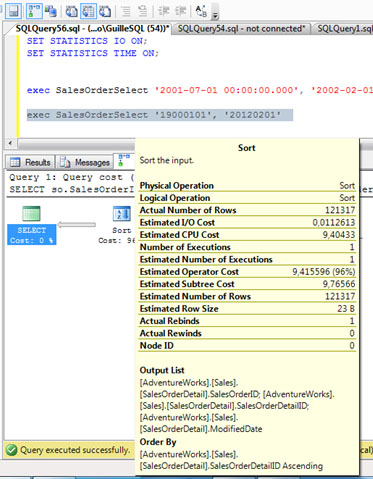Open the Messages tab
The image size is (373, 479).
(x=85, y=162)
